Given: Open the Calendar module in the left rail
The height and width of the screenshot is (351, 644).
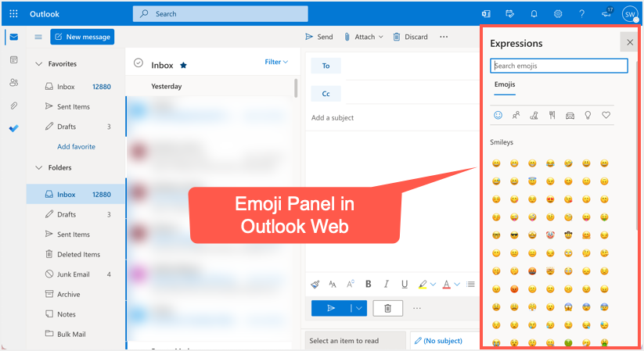Looking at the screenshot, I should point(13,60).
